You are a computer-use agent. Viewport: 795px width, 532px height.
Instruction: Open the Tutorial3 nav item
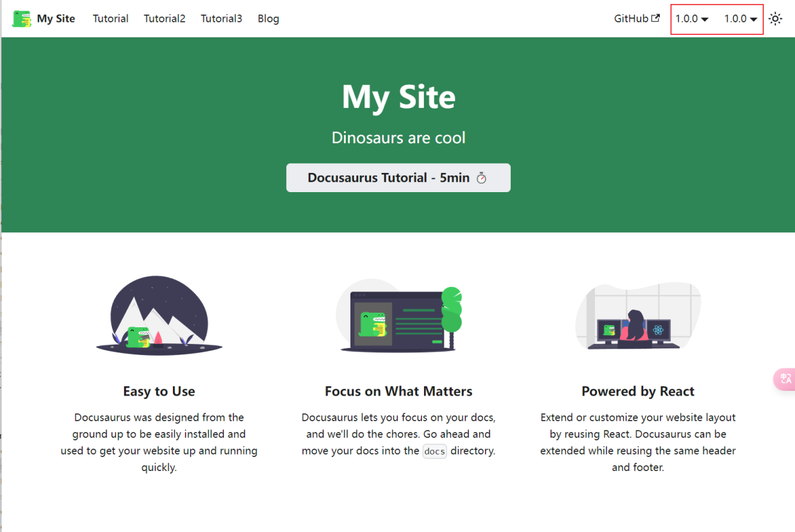221,19
